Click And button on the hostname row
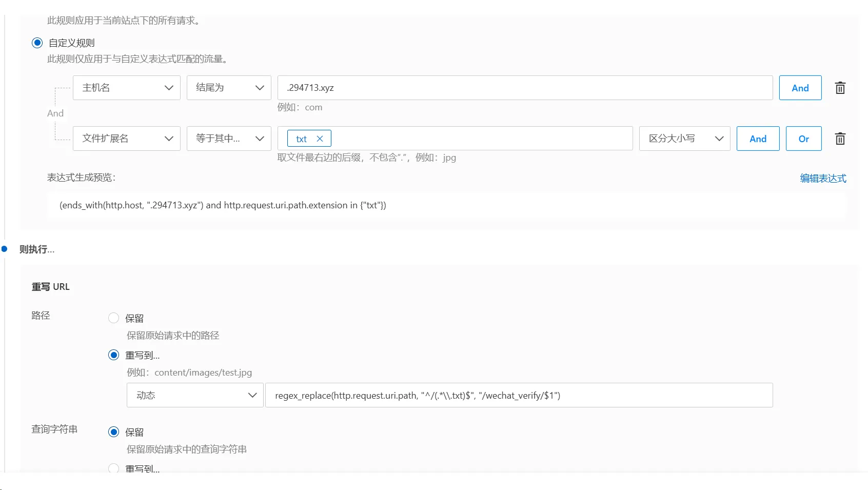This screenshot has height=490, width=868. [x=800, y=88]
